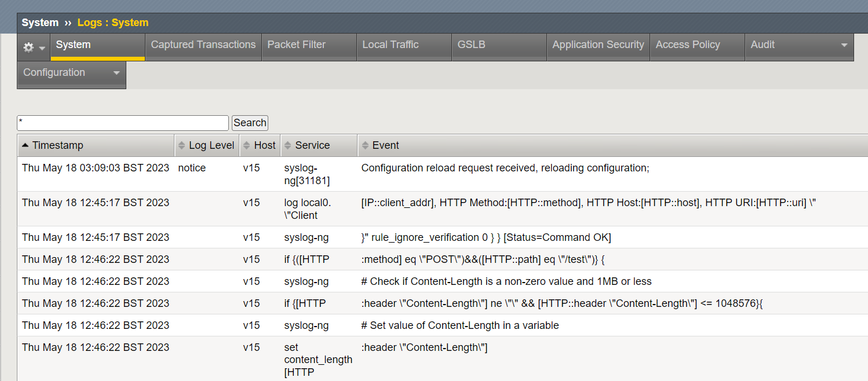Switch to the Captured Transactions tab
Screen dimensions: 868x381
(x=203, y=45)
